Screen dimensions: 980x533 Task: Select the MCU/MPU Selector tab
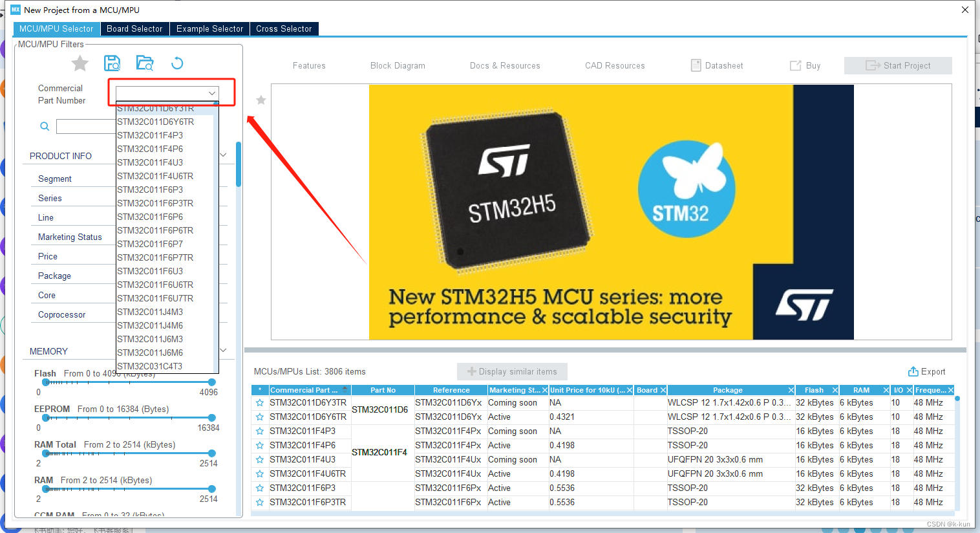point(56,28)
